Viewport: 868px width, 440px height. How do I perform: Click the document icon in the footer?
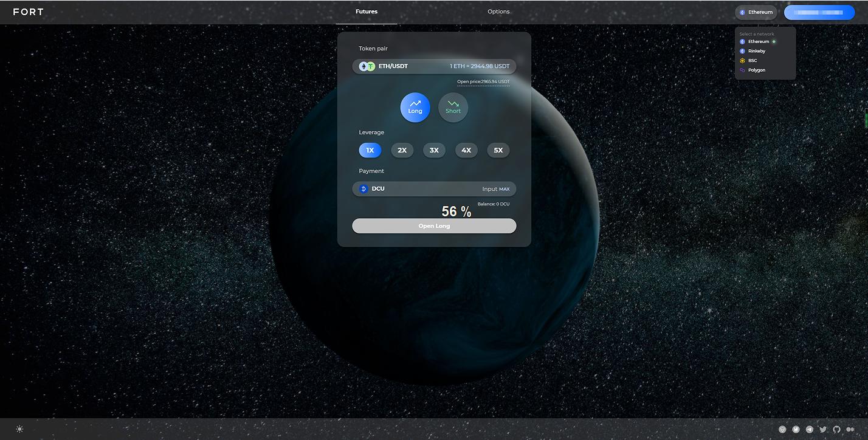point(796,430)
